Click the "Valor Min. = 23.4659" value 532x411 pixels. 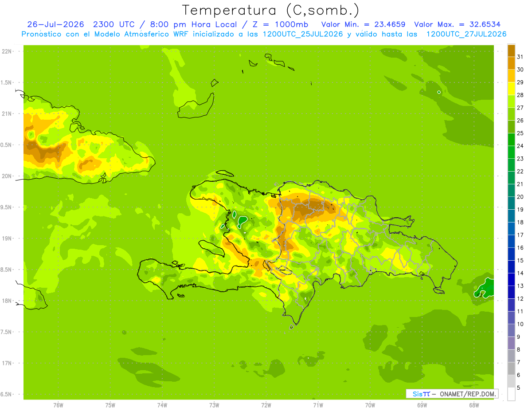click(363, 24)
